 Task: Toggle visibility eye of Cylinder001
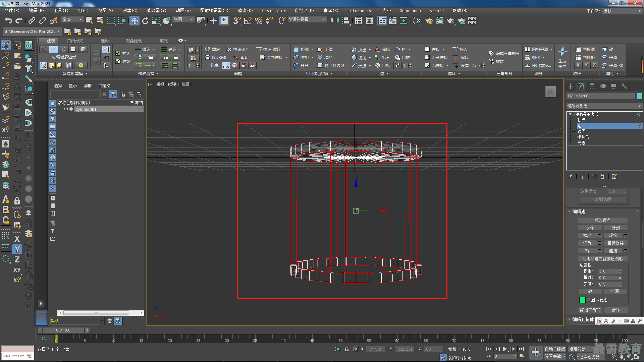click(x=66, y=109)
